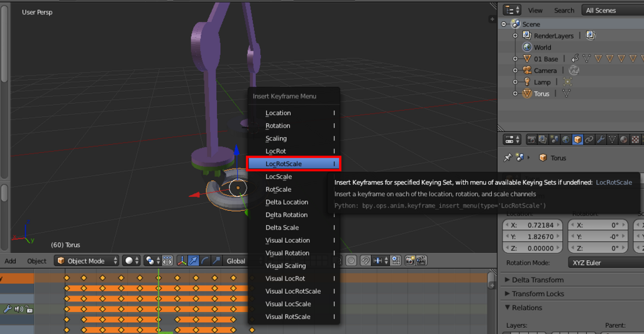Screen dimensions: 644x334
Task: Open the Object Data tab triangle icon
Action: point(612,140)
